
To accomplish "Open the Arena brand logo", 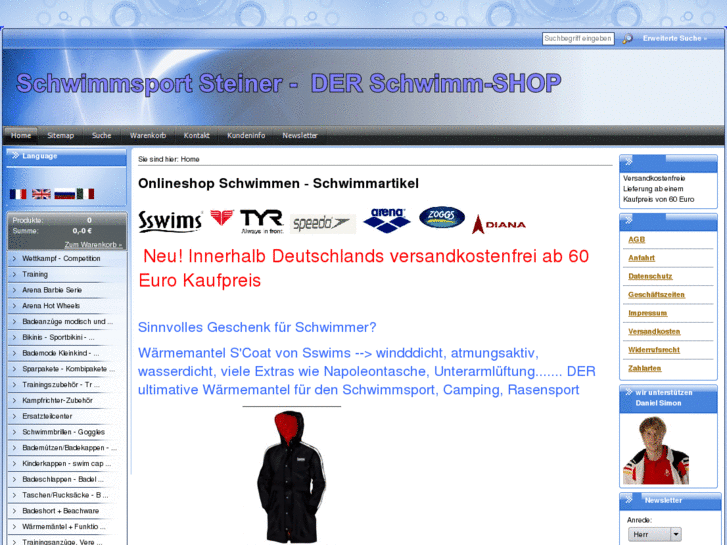I will [387, 220].
